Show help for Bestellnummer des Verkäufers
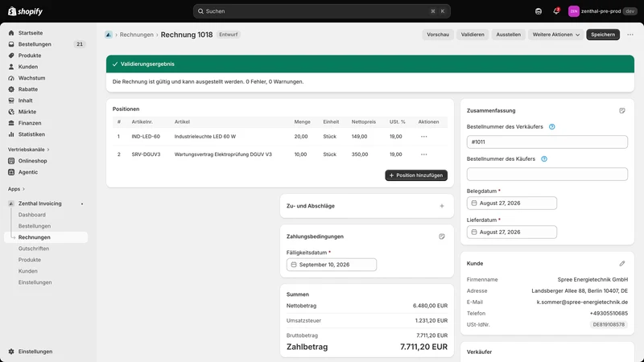This screenshot has width=644, height=362. tap(552, 127)
